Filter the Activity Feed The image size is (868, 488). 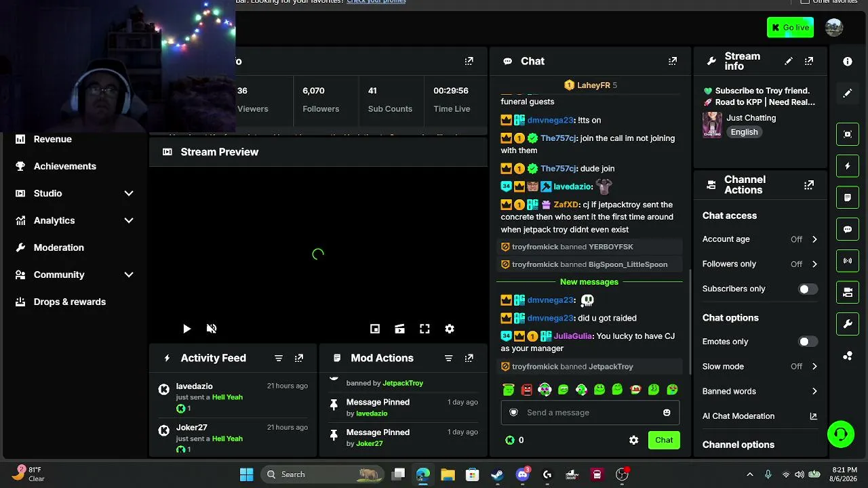[279, 358]
